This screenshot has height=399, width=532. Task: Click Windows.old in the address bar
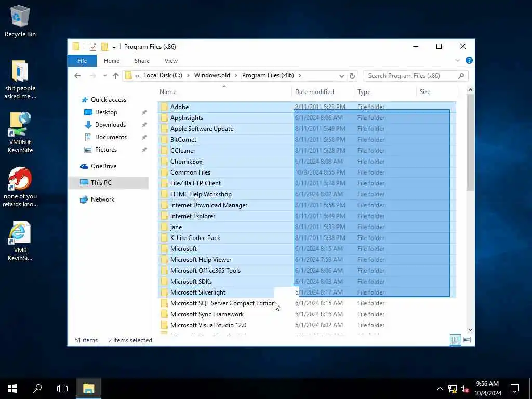click(x=212, y=75)
